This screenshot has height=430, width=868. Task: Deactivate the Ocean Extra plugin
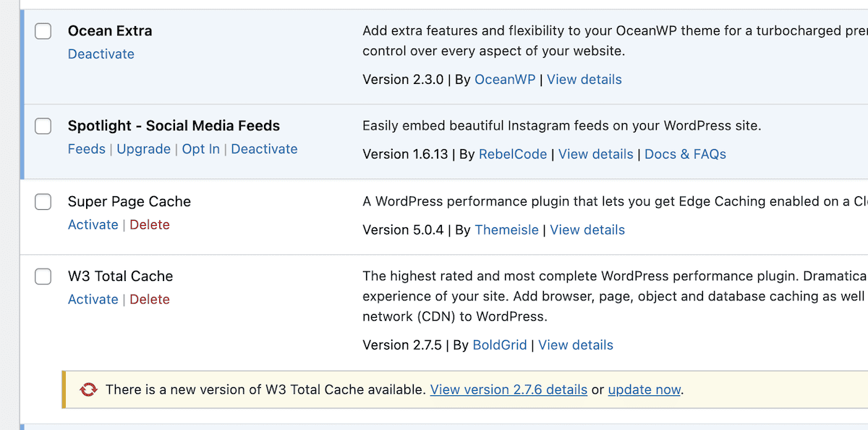pyautogui.click(x=101, y=54)
